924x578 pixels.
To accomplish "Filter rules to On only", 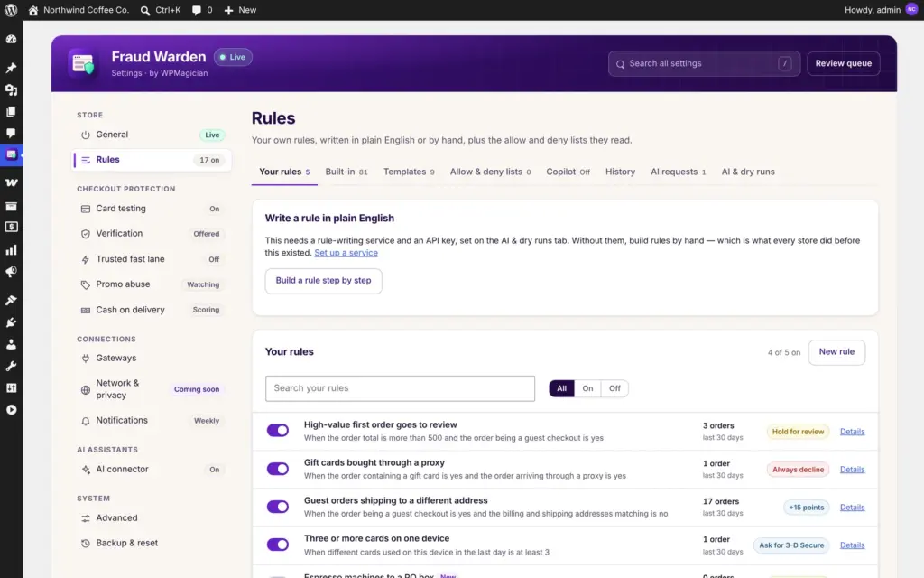I will click(x=587, y=388).
